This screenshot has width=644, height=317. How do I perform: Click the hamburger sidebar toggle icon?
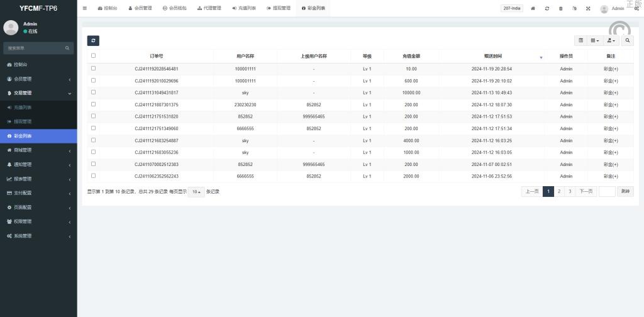click(85, 8)
